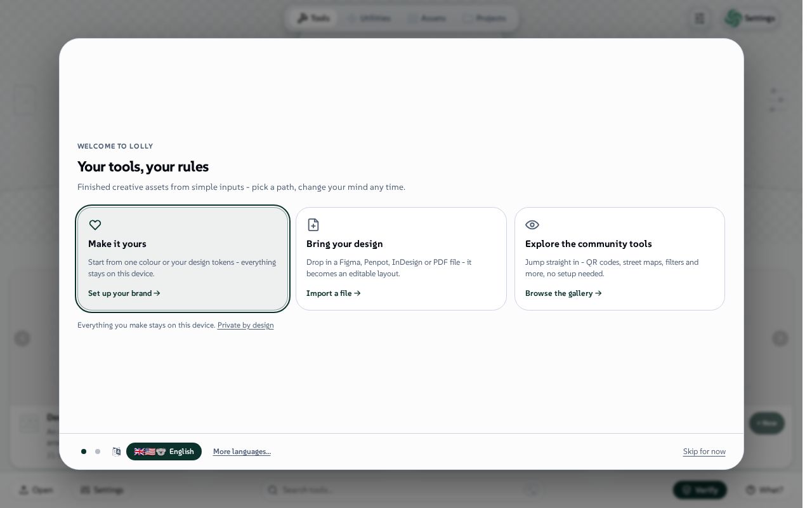Click the What? help button in background
Screen dimensions: 812x508
pyautogui.click(x=764, y=490)
